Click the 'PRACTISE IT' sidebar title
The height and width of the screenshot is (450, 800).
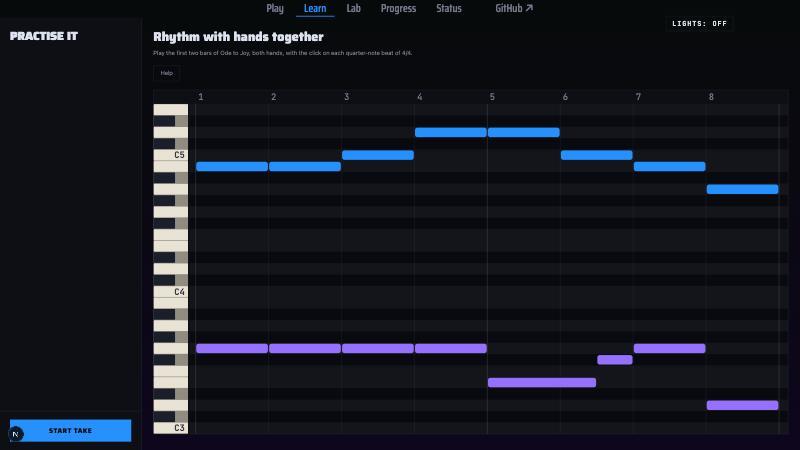(x=44, y=36)
